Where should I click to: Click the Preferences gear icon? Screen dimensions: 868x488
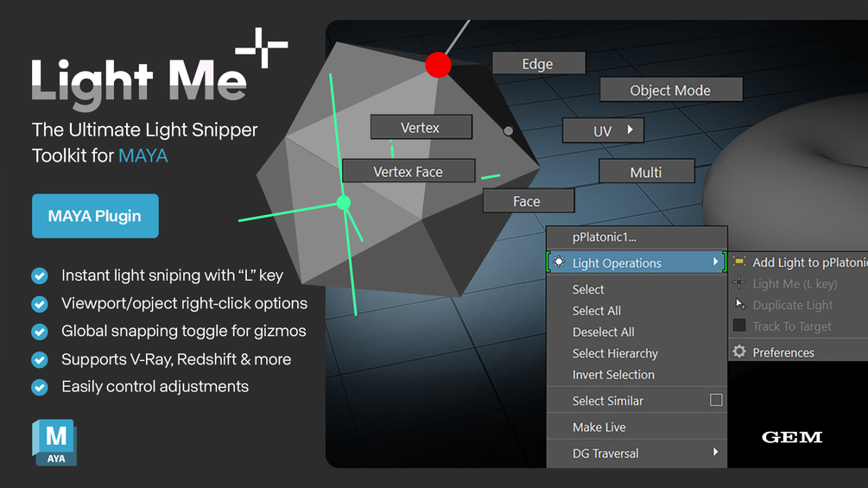739,352
